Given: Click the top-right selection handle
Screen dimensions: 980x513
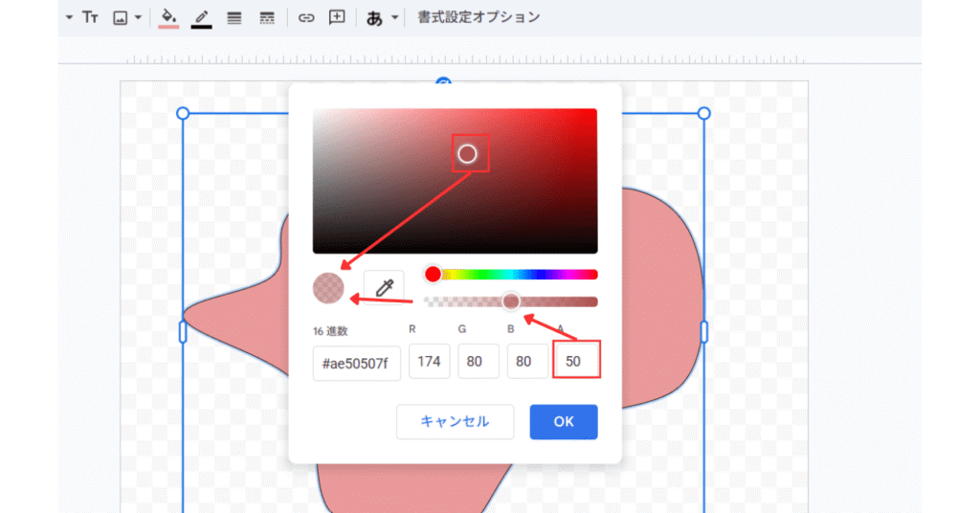Looking at the screenshot, I should (703, 113).
